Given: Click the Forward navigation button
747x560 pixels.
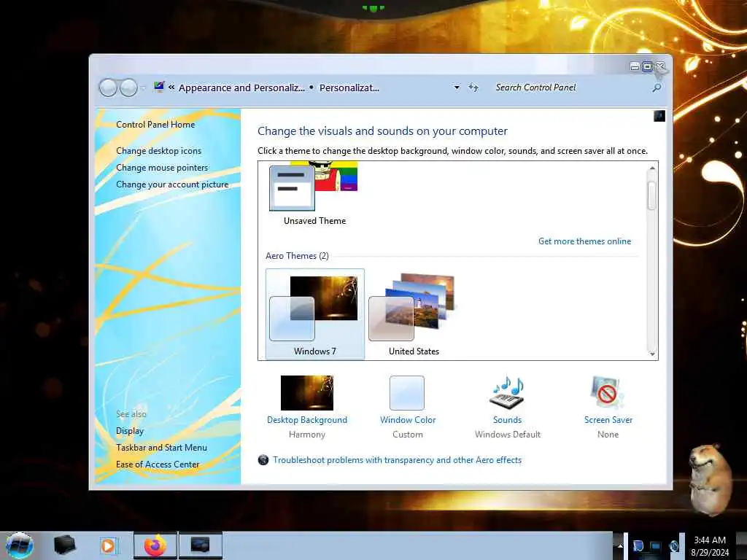Looking at the screenshot, I should pos(128,87).
